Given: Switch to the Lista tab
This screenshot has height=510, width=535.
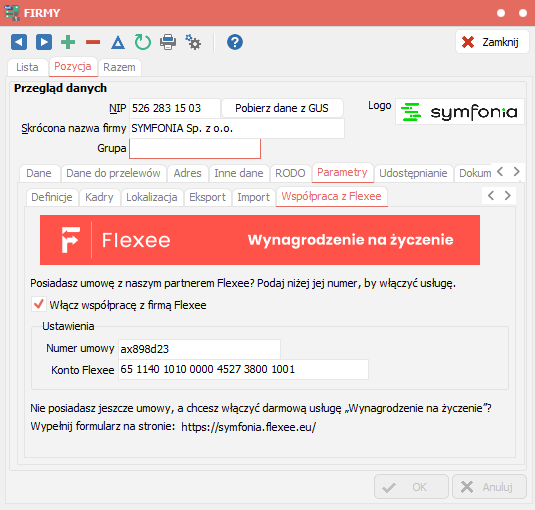Looking at the screenshot, I should [27, 67].
